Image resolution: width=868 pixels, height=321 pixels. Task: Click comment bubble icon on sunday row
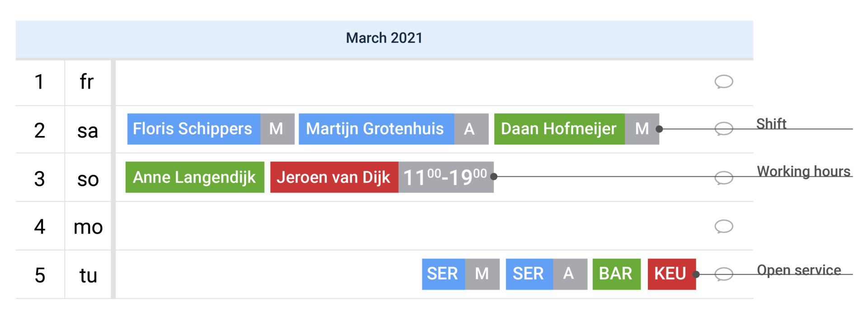coord(723,178)
